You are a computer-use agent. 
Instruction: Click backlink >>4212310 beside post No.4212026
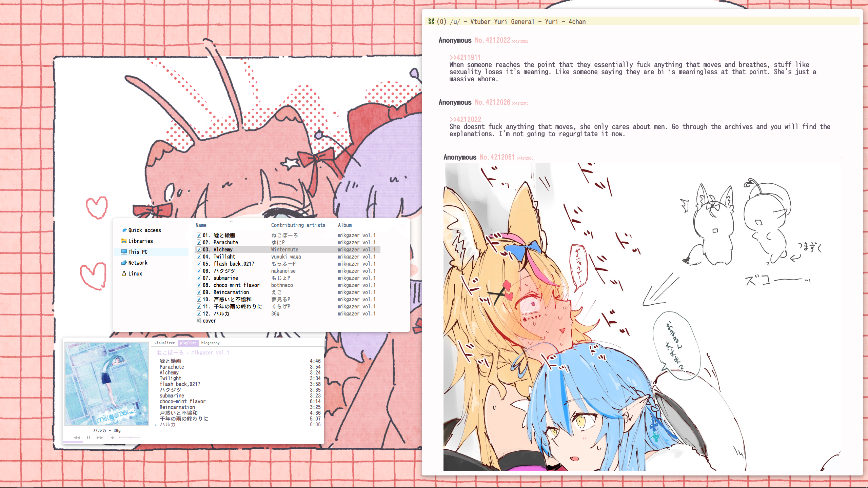tap(520, 103)
